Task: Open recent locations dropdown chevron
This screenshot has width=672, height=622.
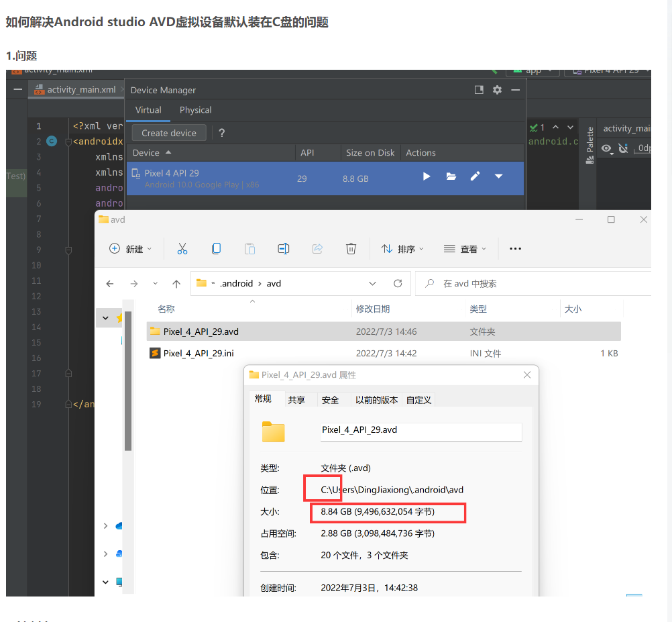Action: pos(155,283)
